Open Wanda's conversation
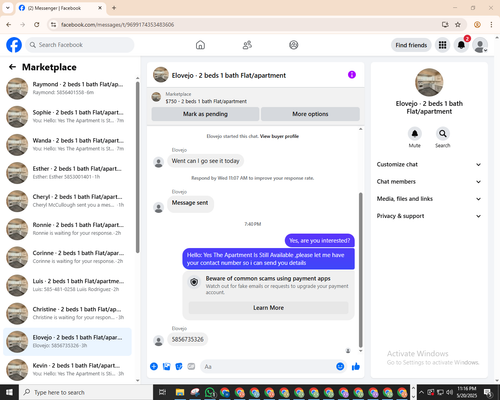 coord(67,144)
